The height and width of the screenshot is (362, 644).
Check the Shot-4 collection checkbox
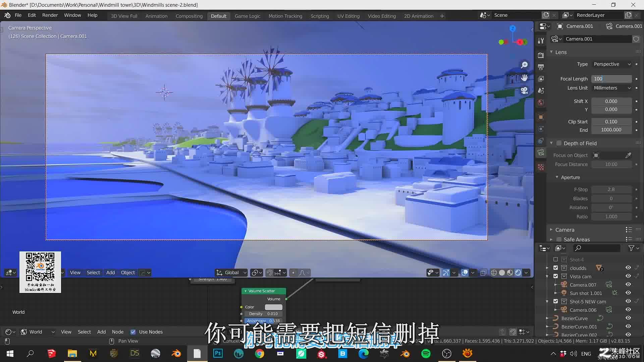(555, 259)
